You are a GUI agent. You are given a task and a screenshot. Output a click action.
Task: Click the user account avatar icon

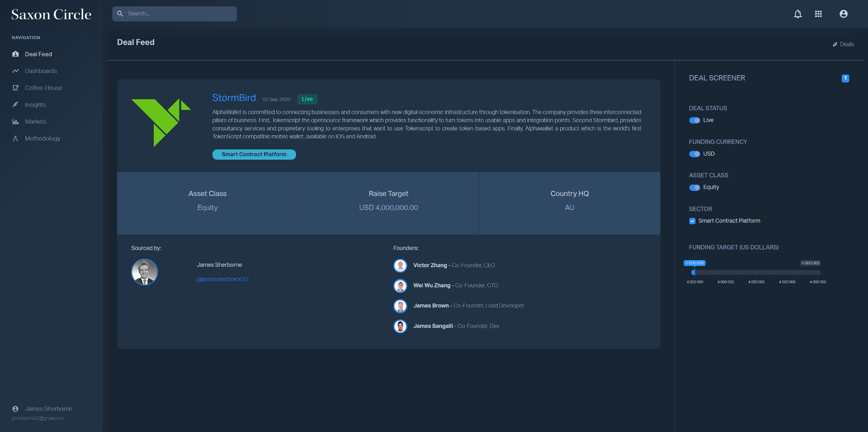click(843, 14)
